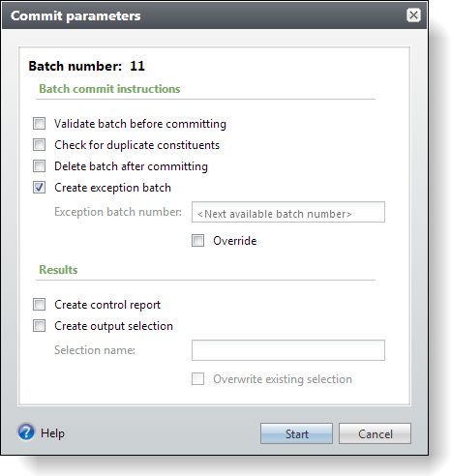Tick Delete batch after committing
This screenshot has width=451, height=476.
40,166
